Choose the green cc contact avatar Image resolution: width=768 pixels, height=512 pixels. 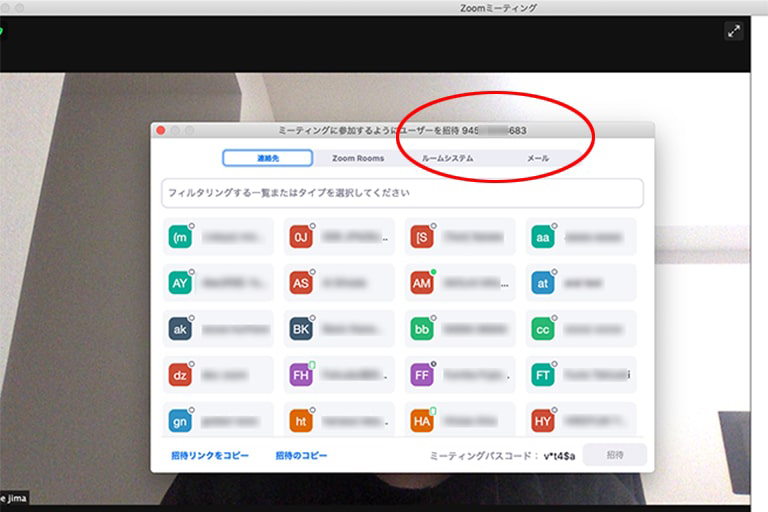pos(543,329)
